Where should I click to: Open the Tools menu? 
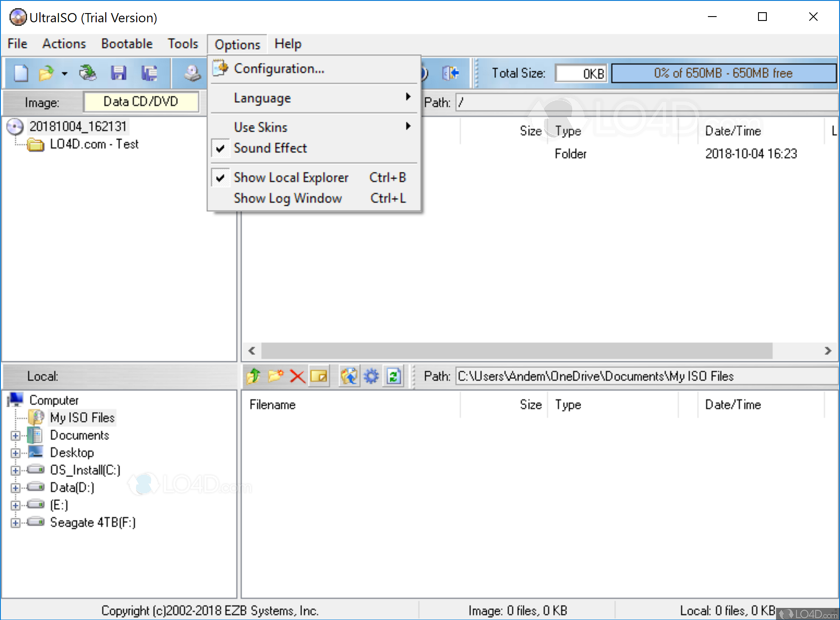[x=183, y=44]
